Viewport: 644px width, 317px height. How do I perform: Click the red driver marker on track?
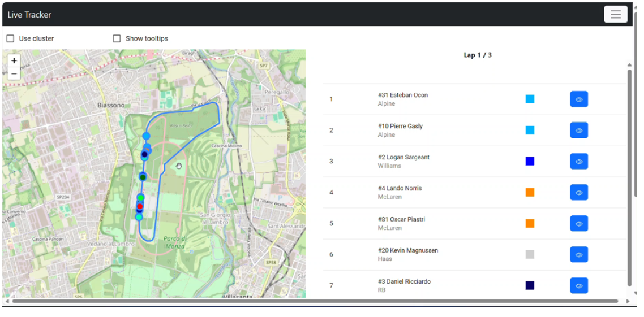140,206
